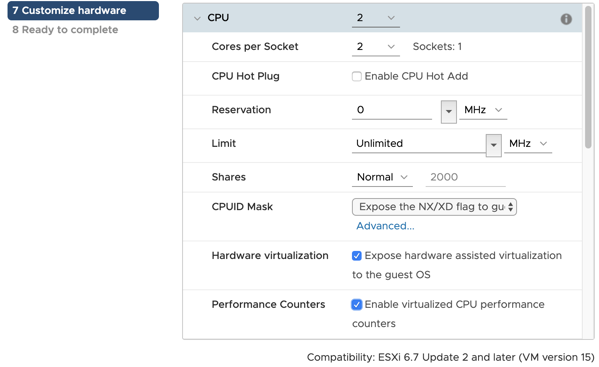Open the Shares Normal dropdown

tap(382, 177)
